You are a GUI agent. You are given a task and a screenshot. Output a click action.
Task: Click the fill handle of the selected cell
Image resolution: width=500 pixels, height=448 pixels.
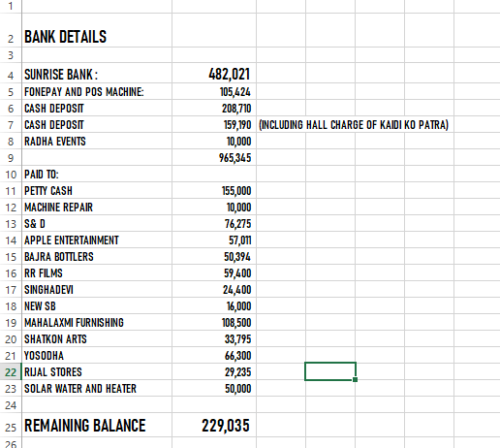[x=356, y=379]
